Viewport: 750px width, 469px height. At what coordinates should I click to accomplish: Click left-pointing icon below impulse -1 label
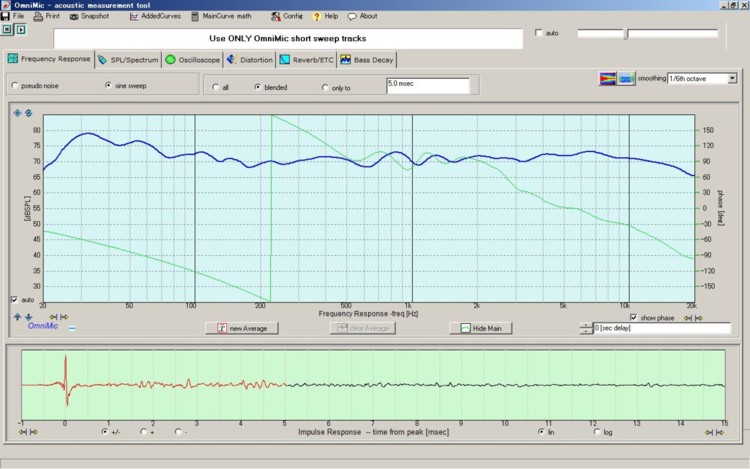tap(22, 432)
